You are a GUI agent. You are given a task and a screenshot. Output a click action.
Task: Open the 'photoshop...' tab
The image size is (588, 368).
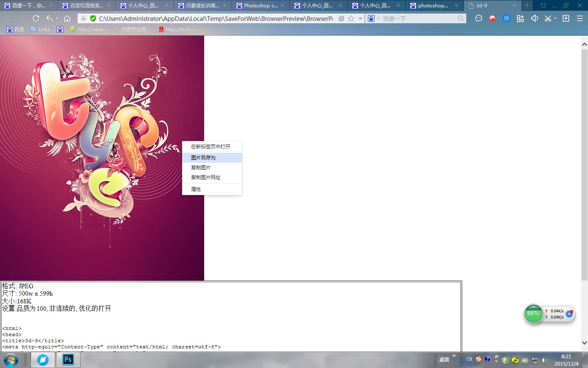pyautogui.click(x=434, y=6)
